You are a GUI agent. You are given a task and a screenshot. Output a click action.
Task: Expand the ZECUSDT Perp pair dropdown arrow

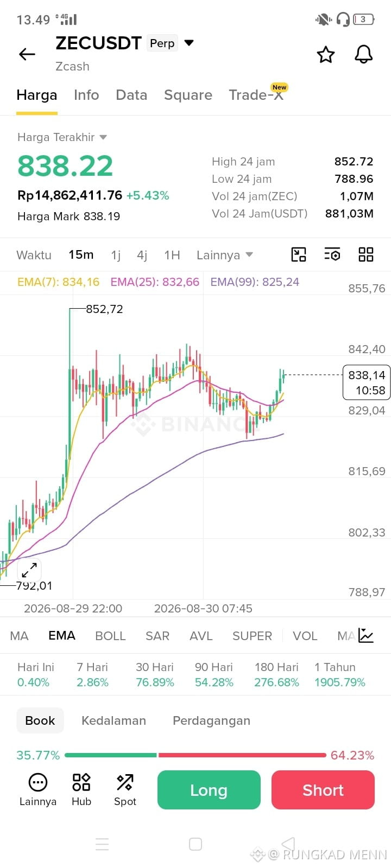[x=189, y=43]
